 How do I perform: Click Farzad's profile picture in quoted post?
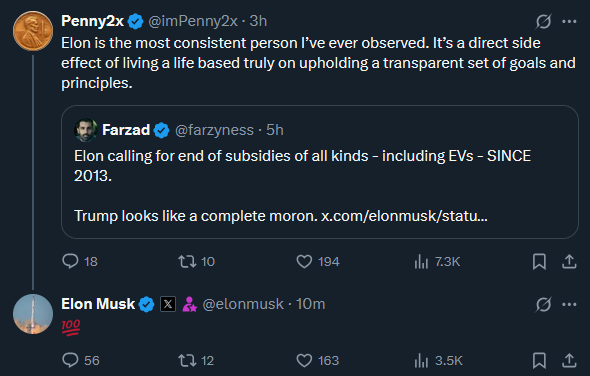point(86,130)
